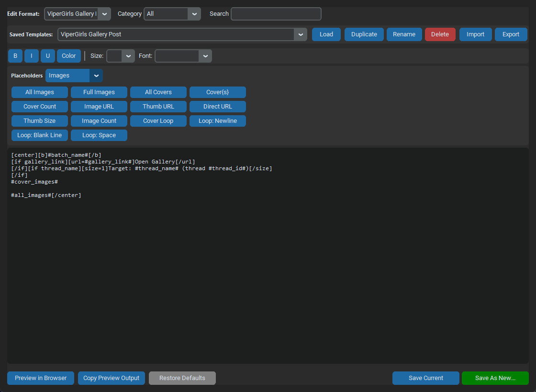Insert Loop: Blank Line placeholder
The height and width of the screenshot is (392, 536).
point(40,135)
